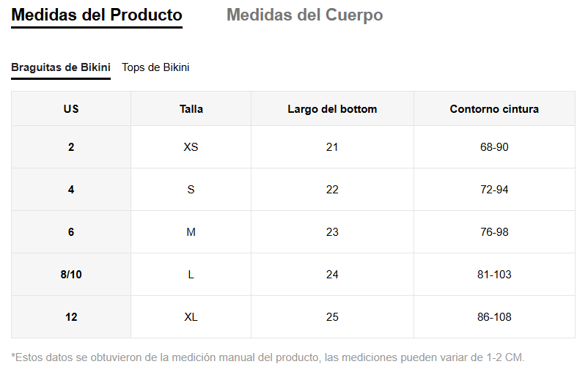Click the S size cell
Viewport: 588px width, 375px height.
pyautogui.click(x=191, y=190)
